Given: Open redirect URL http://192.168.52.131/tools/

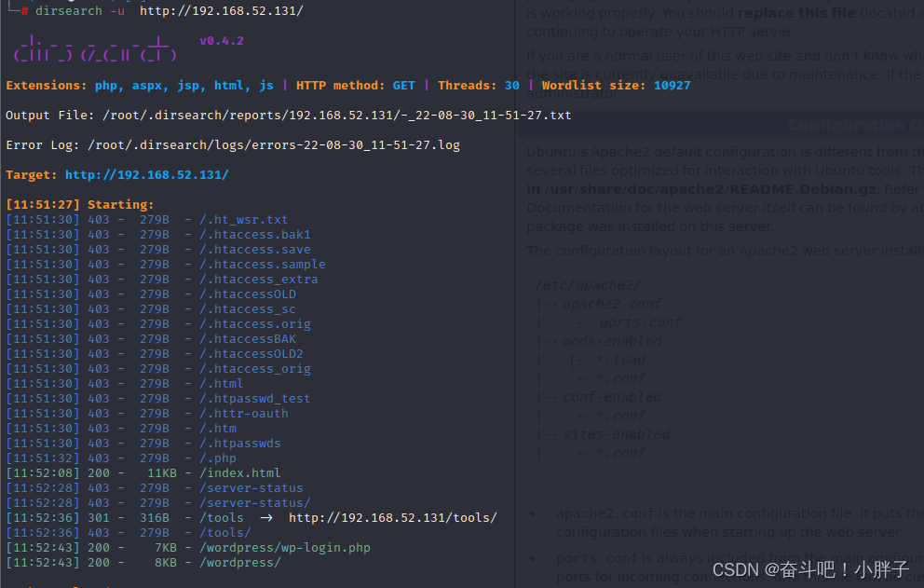Looking at the screenshot, I should tap(392, 518).
